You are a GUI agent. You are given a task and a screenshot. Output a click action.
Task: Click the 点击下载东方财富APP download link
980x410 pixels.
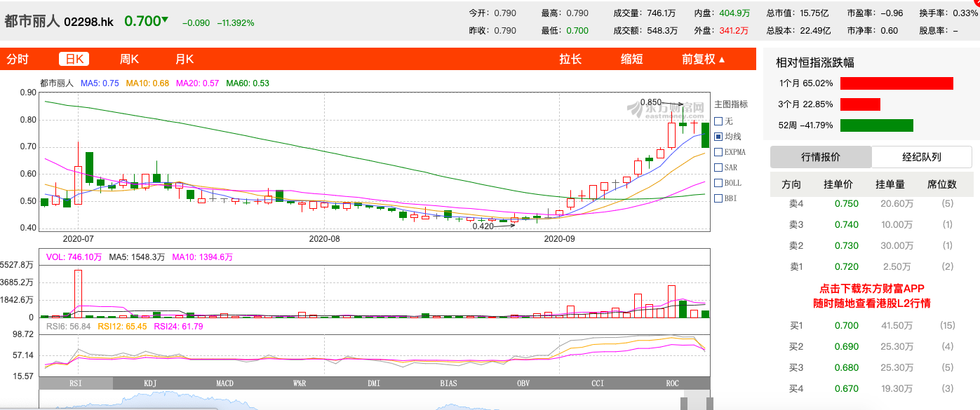pyautogui.click(x=872, y=289)
